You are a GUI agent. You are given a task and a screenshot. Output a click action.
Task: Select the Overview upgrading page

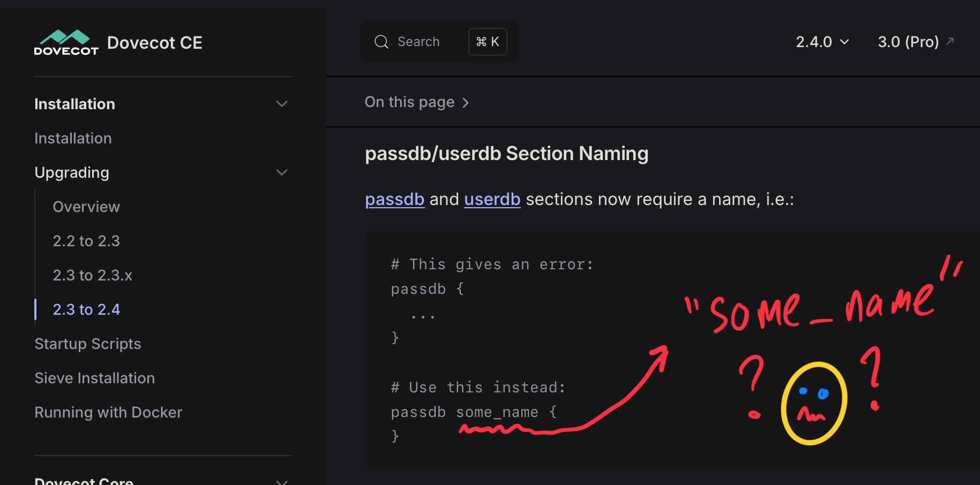(86, 207)
